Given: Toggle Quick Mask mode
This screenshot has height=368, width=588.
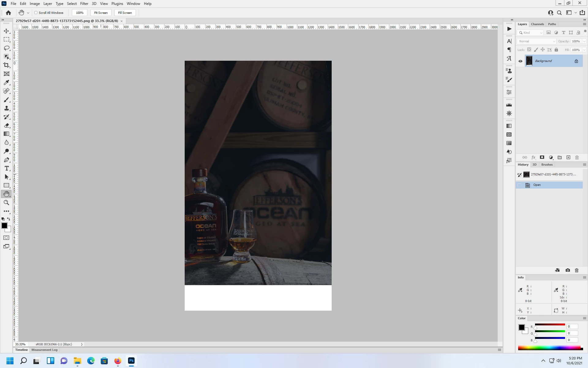Looking at the screenshot, I should 6,238.
